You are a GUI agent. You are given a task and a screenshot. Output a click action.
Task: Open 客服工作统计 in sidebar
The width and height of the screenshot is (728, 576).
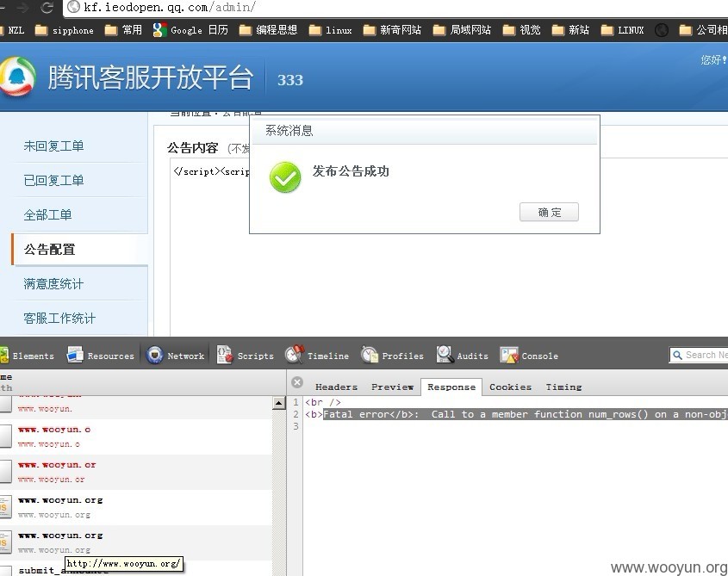[59, 318]
